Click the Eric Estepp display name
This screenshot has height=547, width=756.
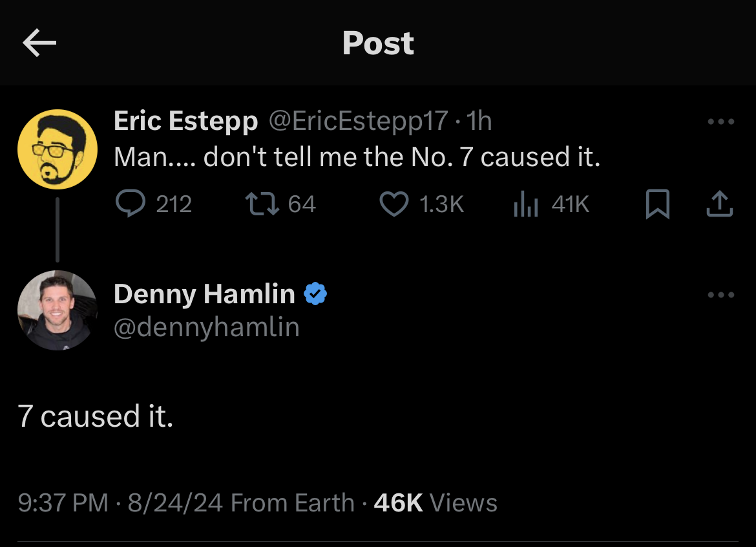coord(185,121)
